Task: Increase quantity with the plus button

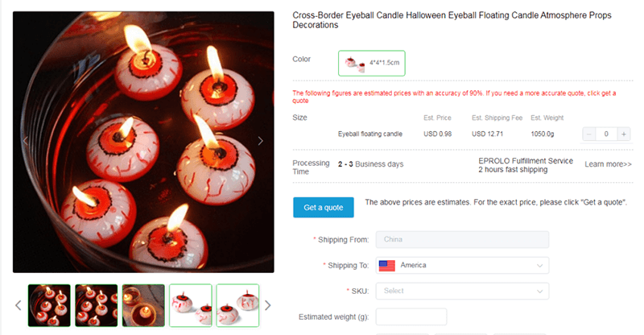Action: coord(623,134)
